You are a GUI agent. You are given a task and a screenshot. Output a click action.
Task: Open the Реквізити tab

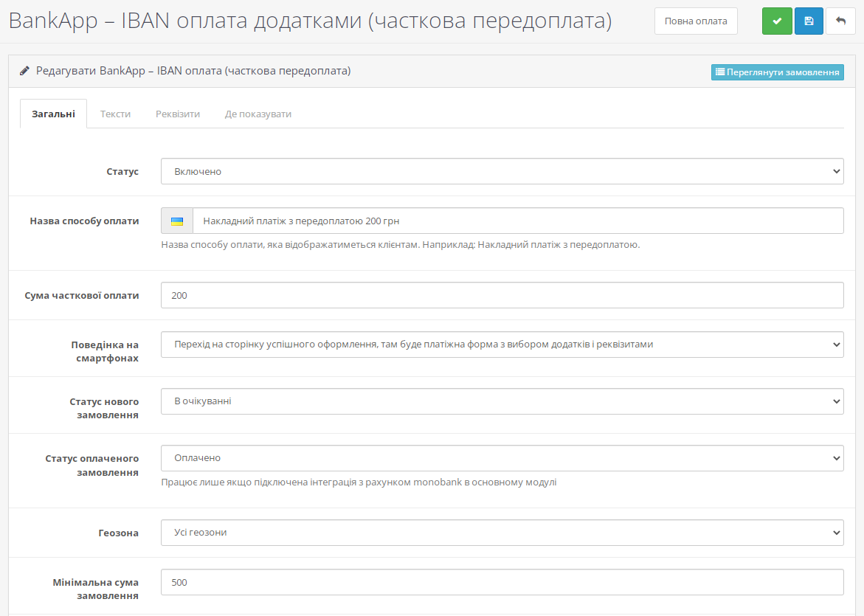pos(178,114)
